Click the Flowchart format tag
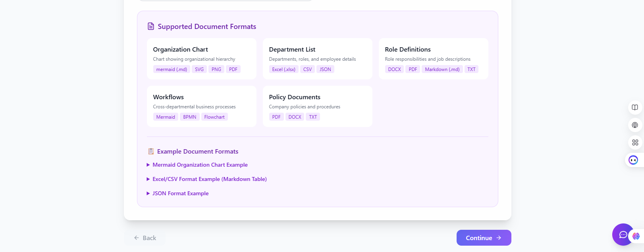The width and height of the screenshot is (644, 252). pos(214,117)
